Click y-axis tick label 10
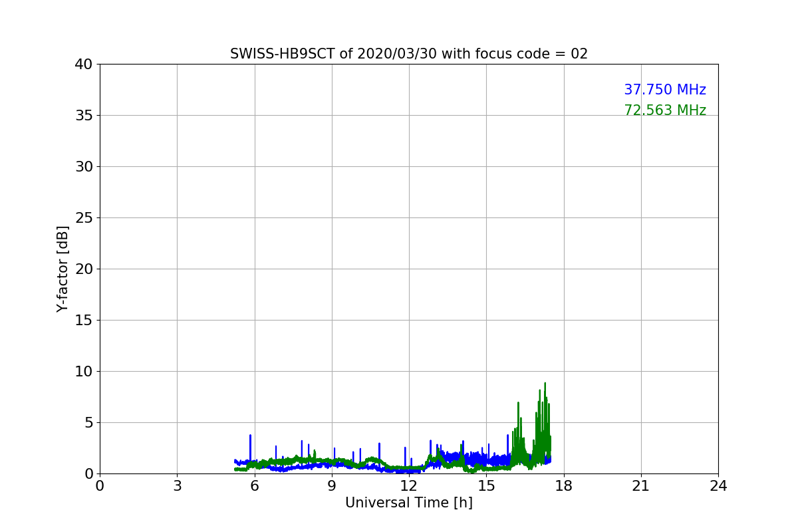Viewport: 798px width, 532px height. pyautogui.click(x=84, y=372)
